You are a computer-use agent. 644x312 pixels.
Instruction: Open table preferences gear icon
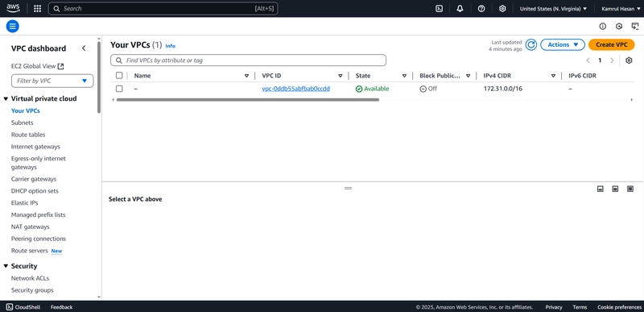pyautogui.click(x=629, y=60)
